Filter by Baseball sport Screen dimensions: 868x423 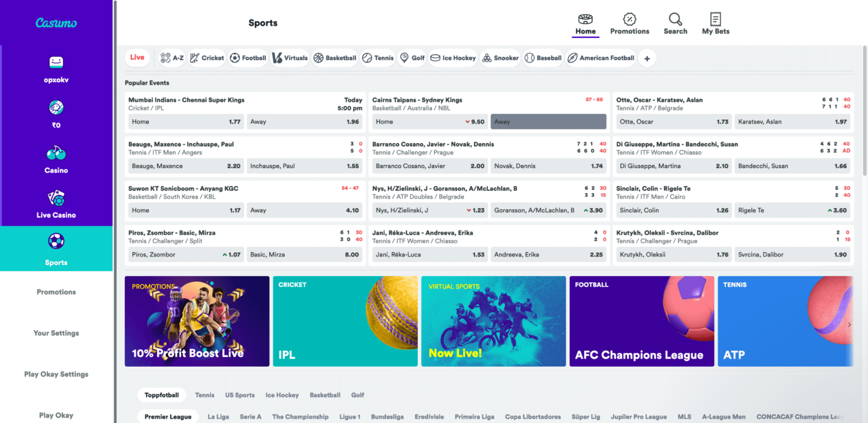542,58
